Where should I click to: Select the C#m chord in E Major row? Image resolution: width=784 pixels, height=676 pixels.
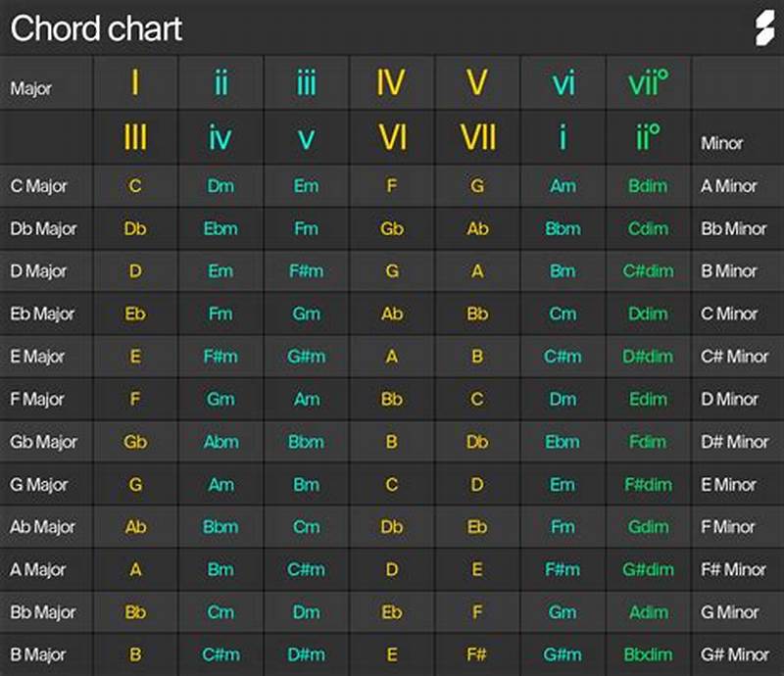(563, 357)
